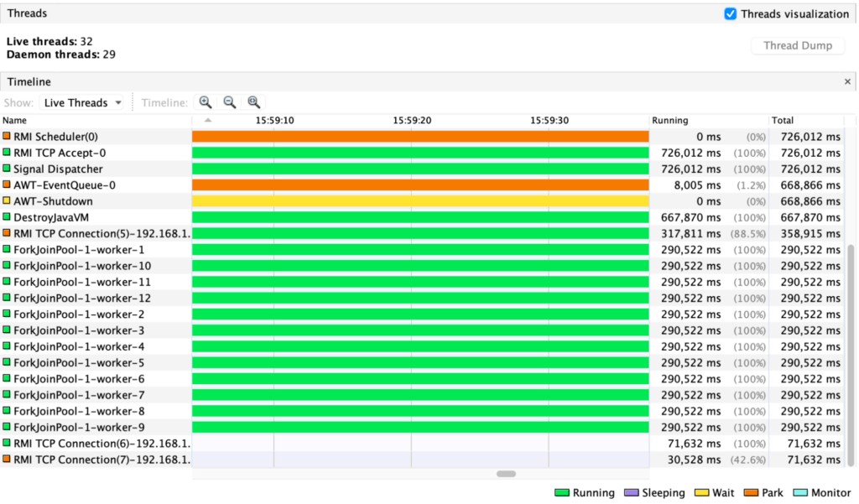This screenshot has height=504, width=859.
Task: Click the scale-to-fit zoom magnifier
Action: click(253, 102)
